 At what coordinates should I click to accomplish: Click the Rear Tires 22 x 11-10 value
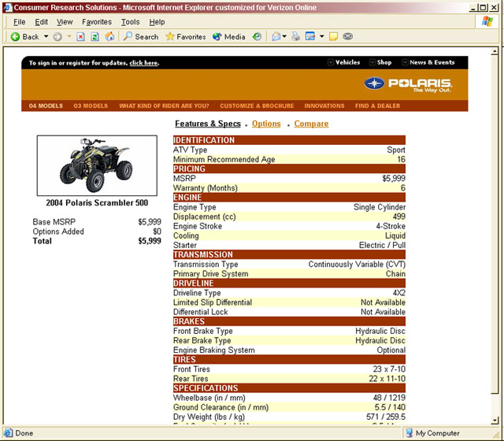point(387,379)
